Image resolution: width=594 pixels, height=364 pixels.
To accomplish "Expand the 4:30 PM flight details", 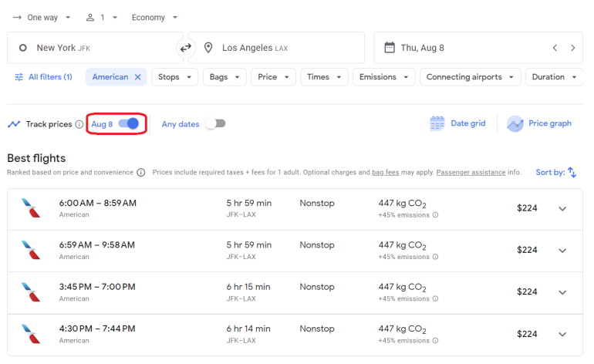I will coord(562,334).
